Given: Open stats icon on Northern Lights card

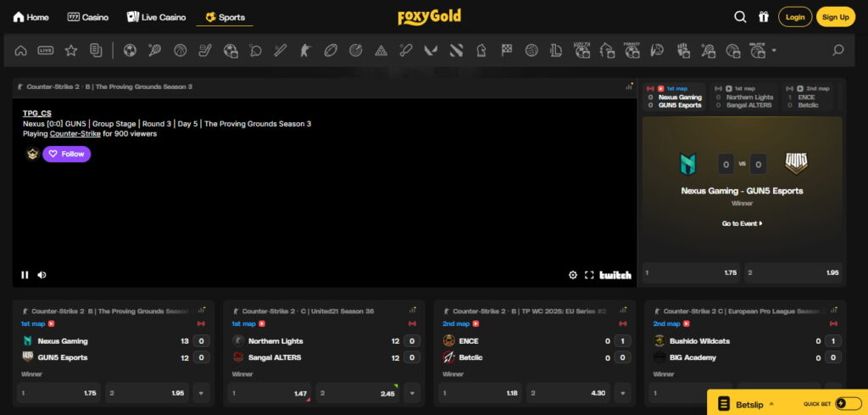Looking at the screenshot, I should point(413,311).
